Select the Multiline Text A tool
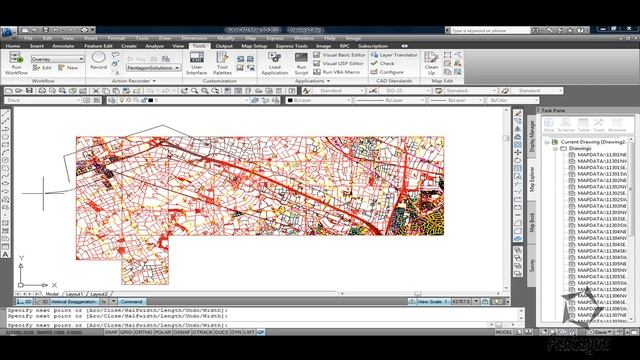The height and width of the screenshot is (360, 640). tap(5, 254)
